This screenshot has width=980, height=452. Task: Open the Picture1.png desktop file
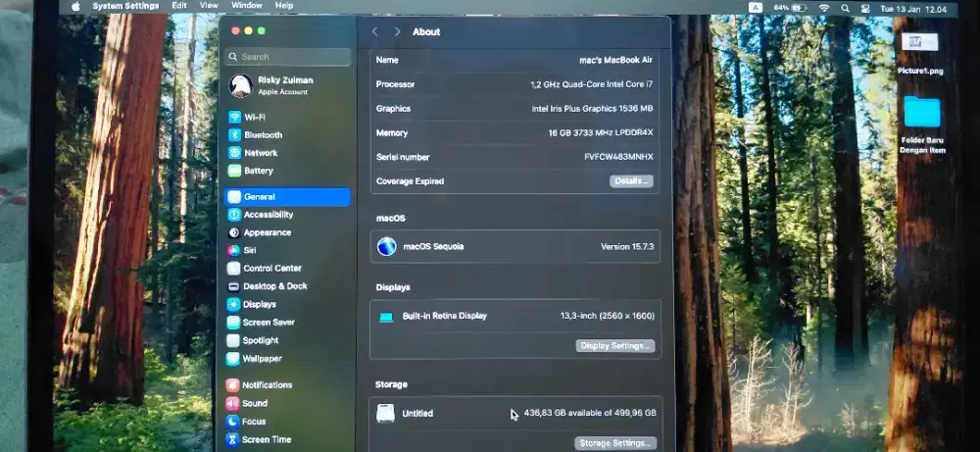tap(920, 53)
